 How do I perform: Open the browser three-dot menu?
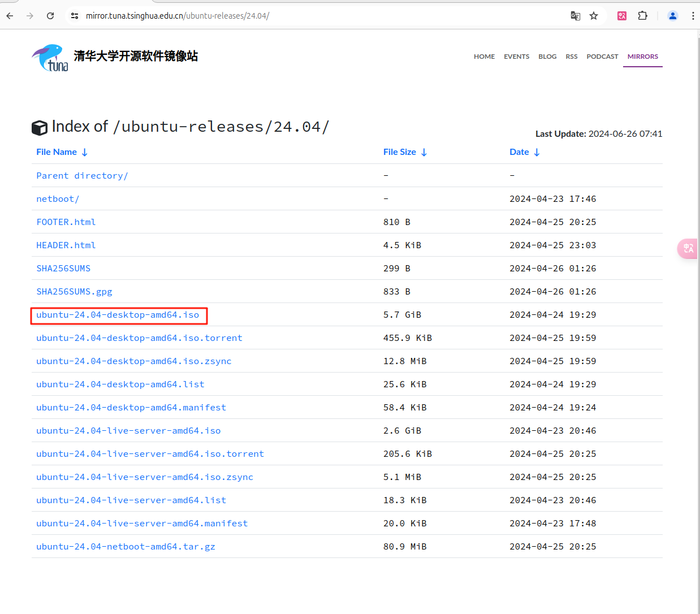pos(693,16)
